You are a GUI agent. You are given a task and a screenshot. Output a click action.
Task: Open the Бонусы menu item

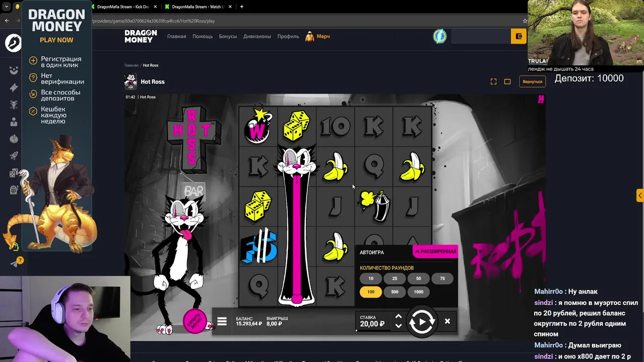228,36
